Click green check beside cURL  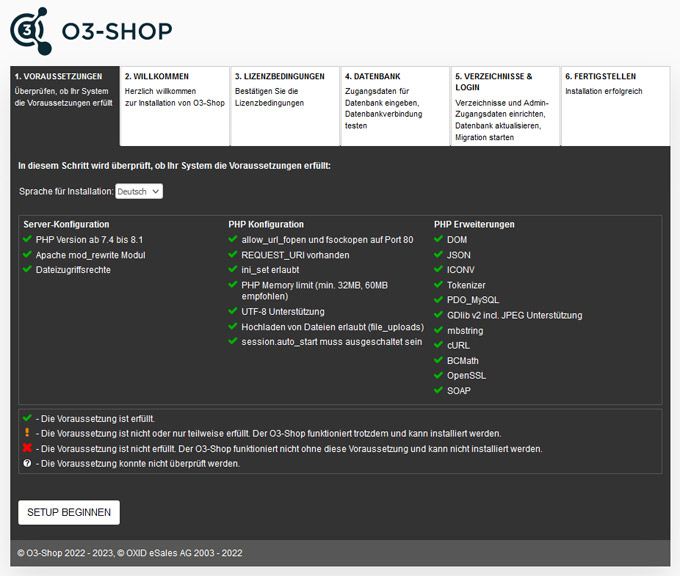tap(438, 344)
